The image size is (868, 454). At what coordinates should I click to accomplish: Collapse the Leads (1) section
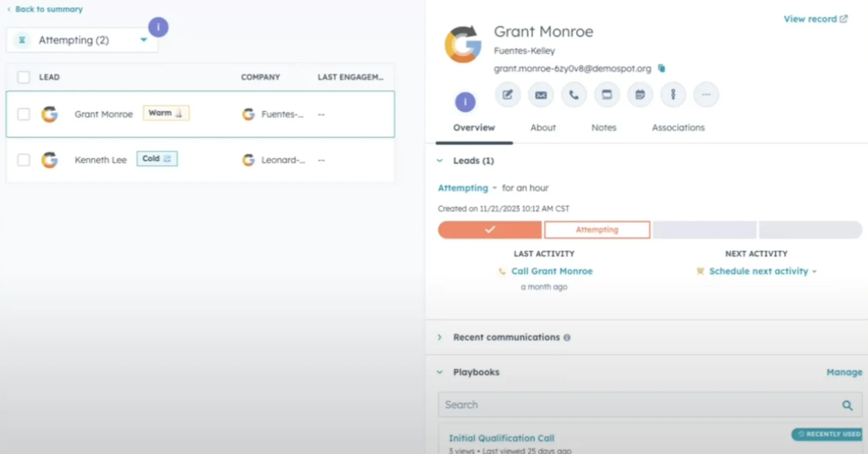pos(440,161)
